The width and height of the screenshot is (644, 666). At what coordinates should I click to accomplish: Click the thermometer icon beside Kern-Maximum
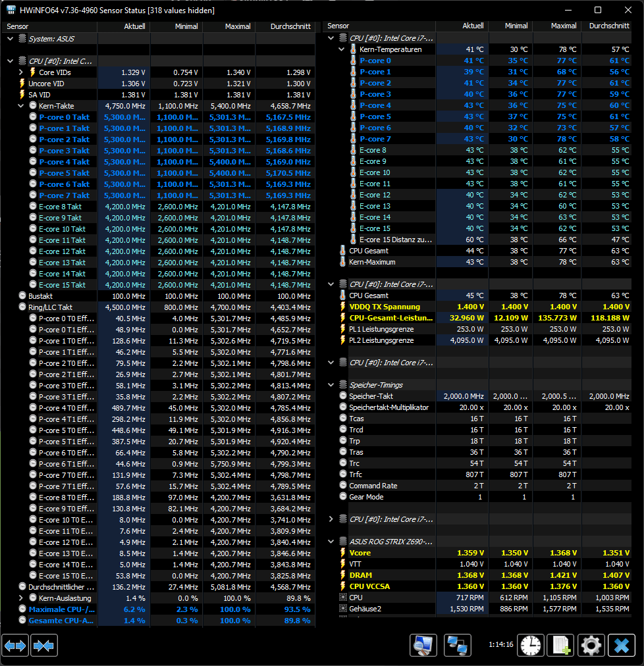[342, 262]
